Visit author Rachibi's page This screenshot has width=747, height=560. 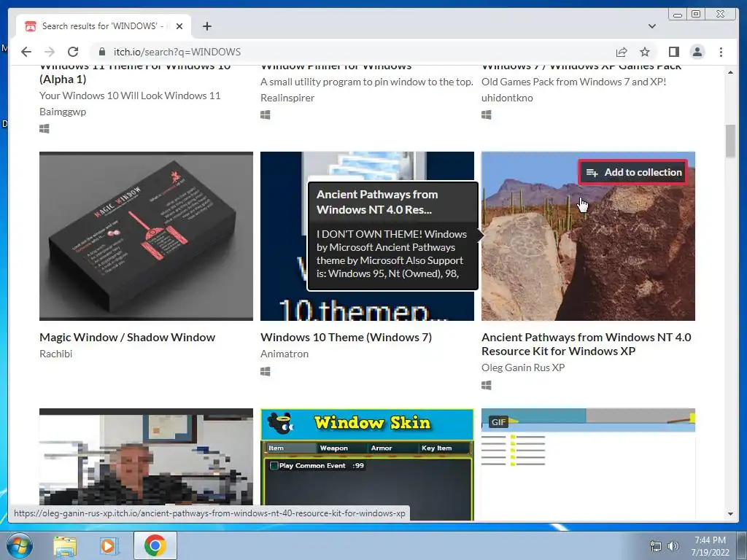[x=55, y=354]
